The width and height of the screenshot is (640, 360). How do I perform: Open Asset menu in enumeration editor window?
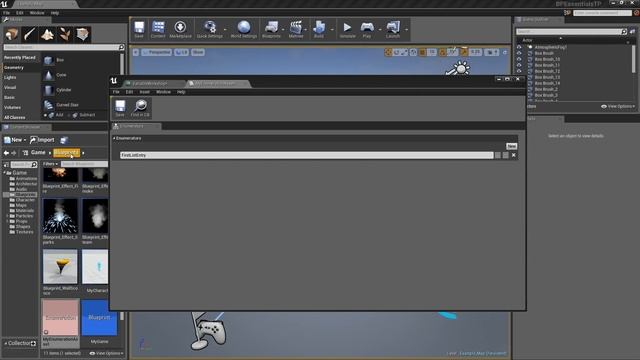144,92
